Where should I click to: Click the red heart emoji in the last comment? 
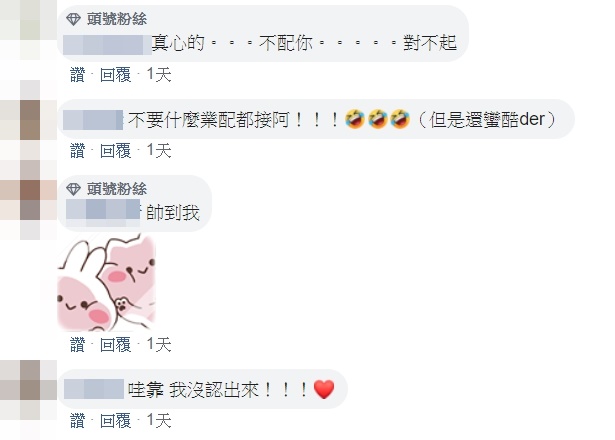point(324,390)
